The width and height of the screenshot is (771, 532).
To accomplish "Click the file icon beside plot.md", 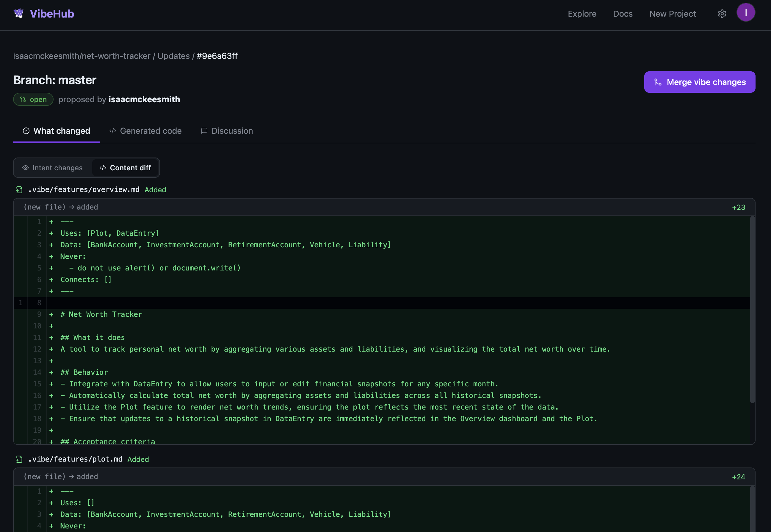I will 19,459.
